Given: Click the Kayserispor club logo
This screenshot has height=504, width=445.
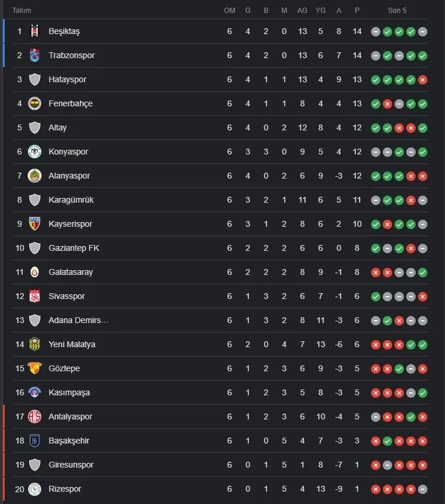Looking at the screenshot, I should click(35, 224).
